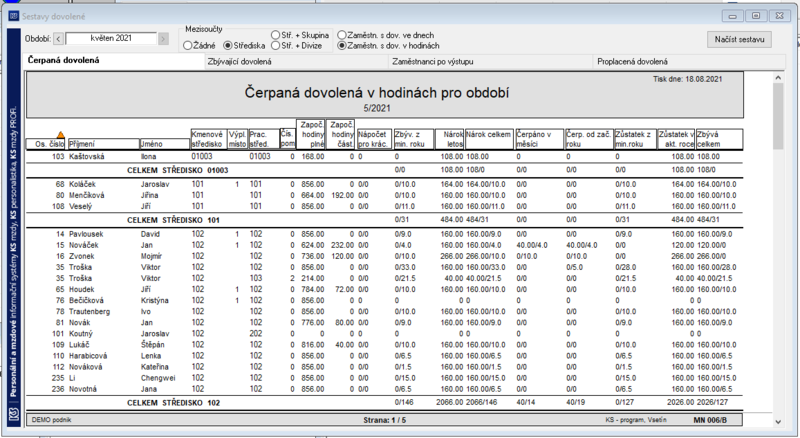Screen dimensions: 800x438
Task: Select row with surname Novotná
Action: [385, 389]
